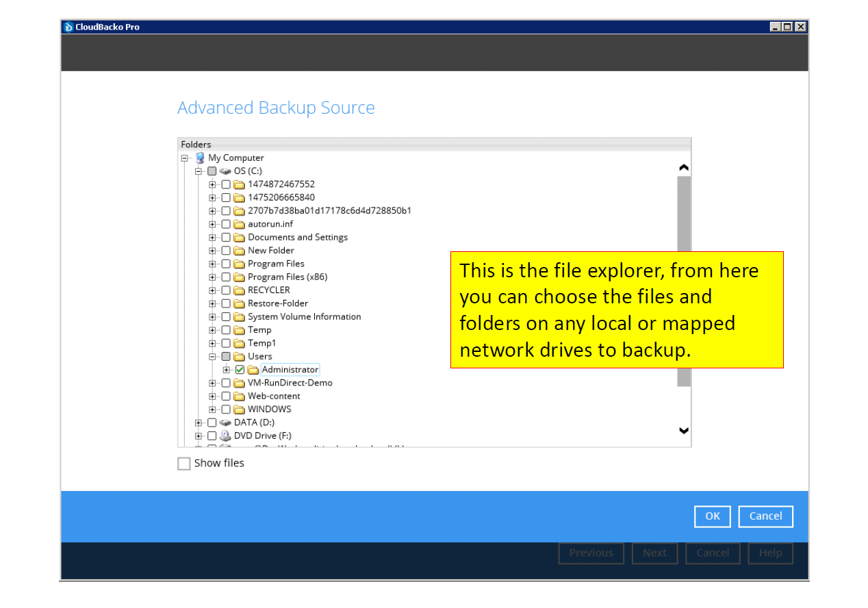Select the OS (C:) drive icon
Image resolution: width=868 pixels, height=608 pixels.
(x=225, y=170)
